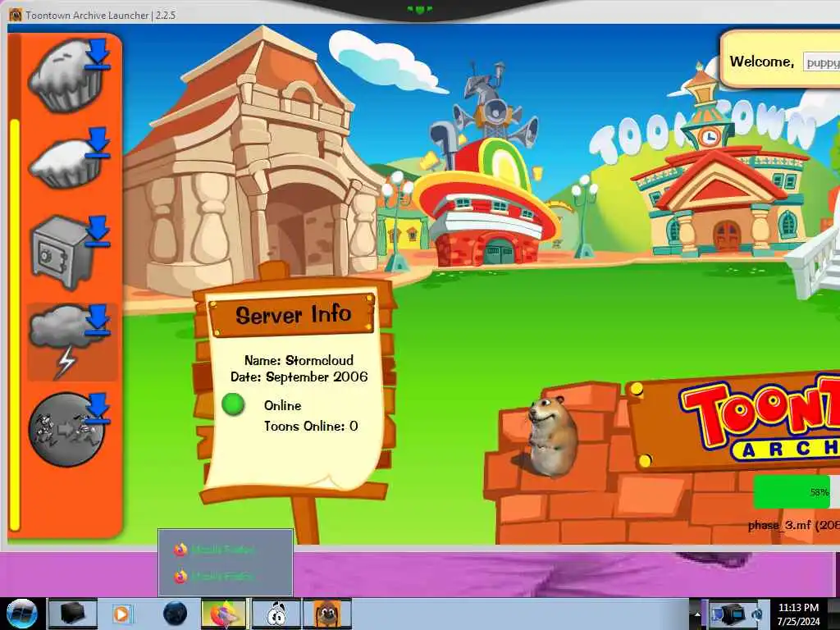
Task: Click the yellow vertical bar in server sidebar
Action: 15,325
